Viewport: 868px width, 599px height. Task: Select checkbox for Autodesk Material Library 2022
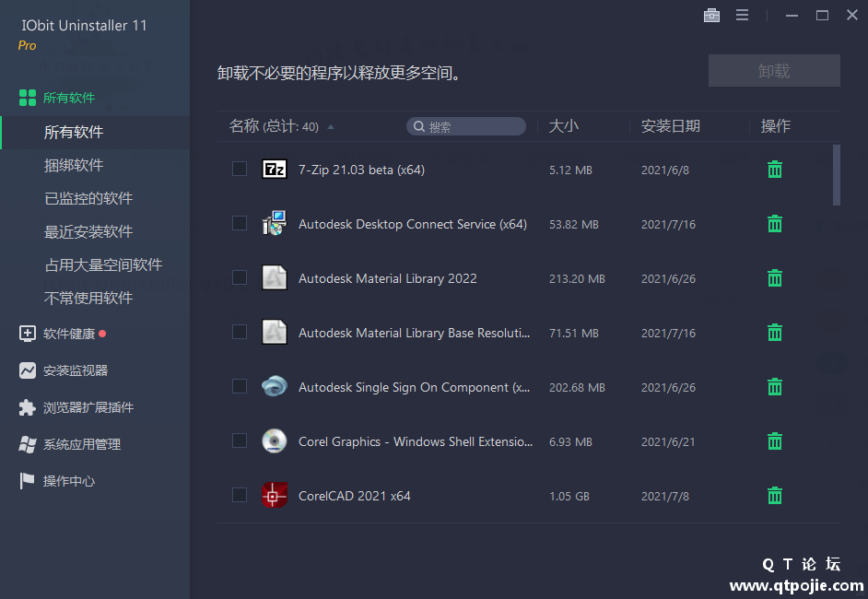click(x=240, y=276)
